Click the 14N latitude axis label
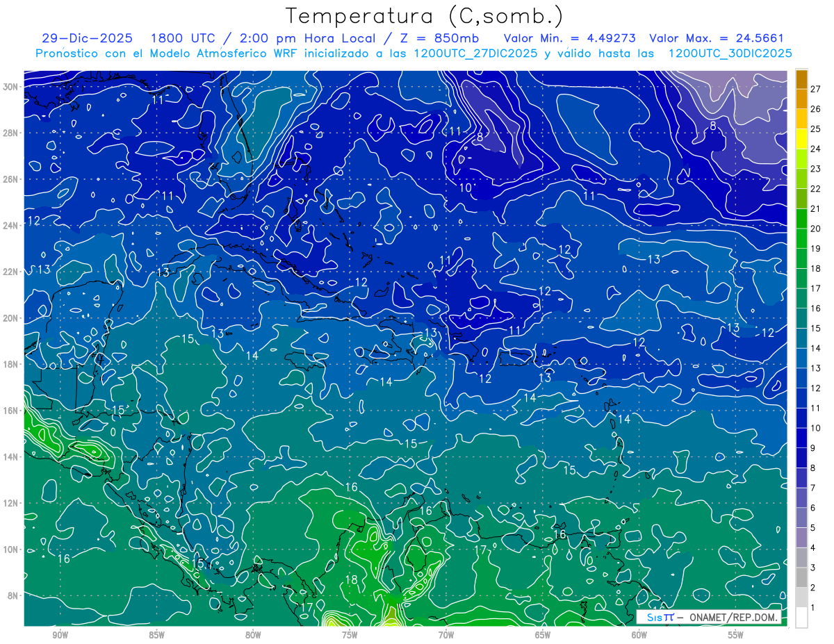 12,457
